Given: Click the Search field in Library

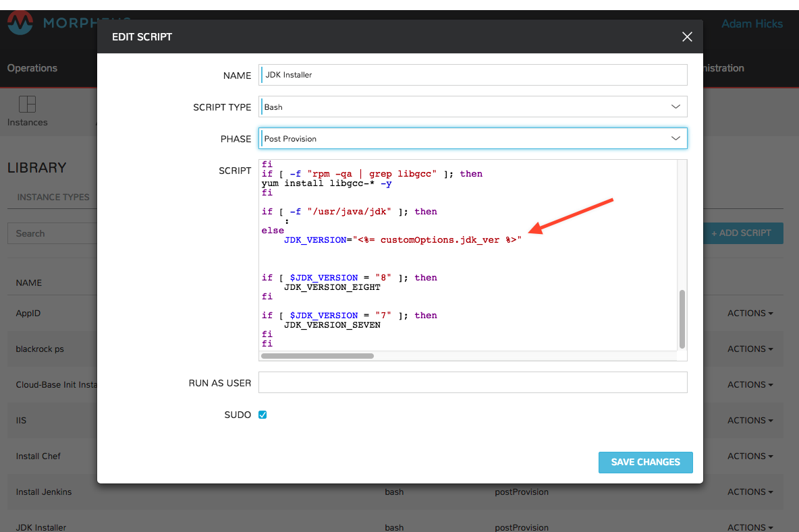Looking at the screenshot, I should pyautogui.click(x=52, y=233).
